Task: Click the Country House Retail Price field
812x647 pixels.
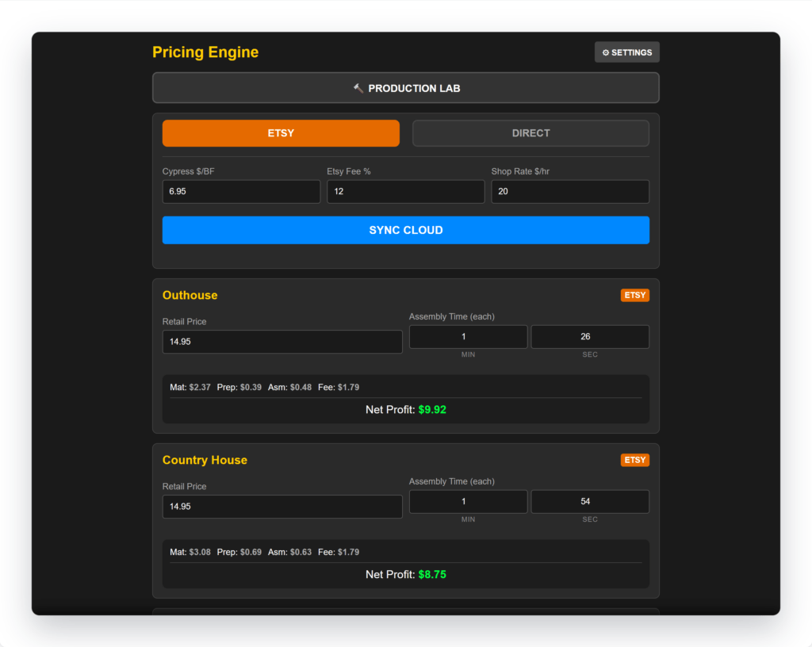Action: click(x=282, y=506)
